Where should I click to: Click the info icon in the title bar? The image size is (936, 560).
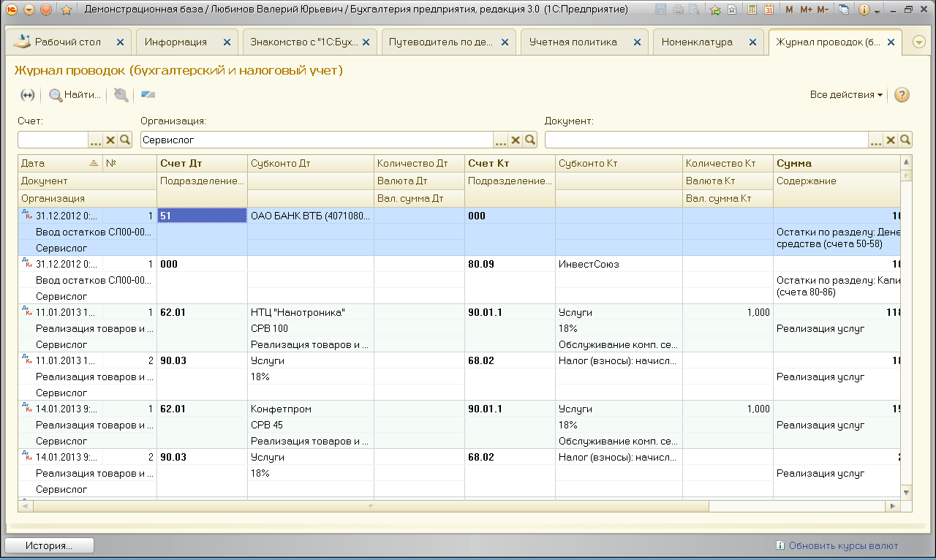864,10
